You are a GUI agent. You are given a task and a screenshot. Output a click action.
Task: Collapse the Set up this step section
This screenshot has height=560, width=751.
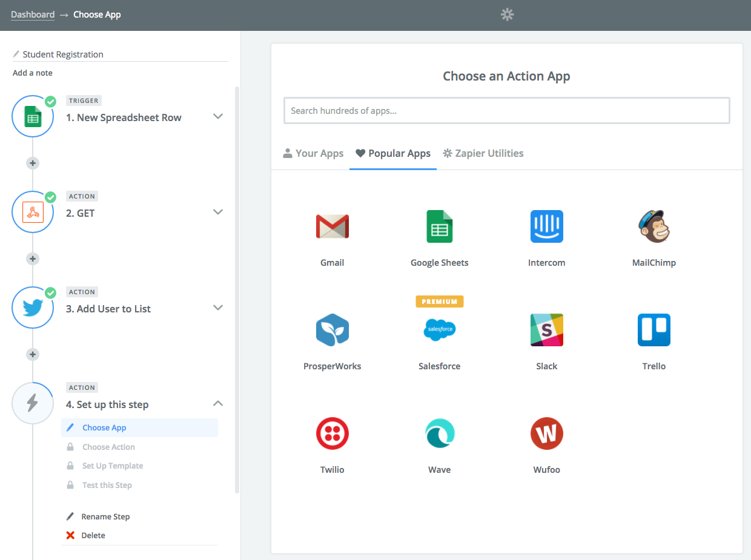[218, 403]
